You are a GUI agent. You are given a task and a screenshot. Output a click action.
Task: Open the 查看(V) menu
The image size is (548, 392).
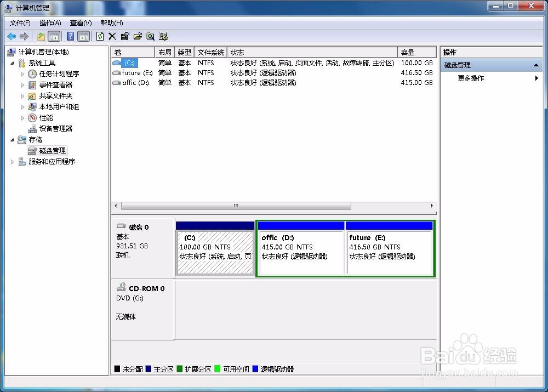tap(81, 23)
